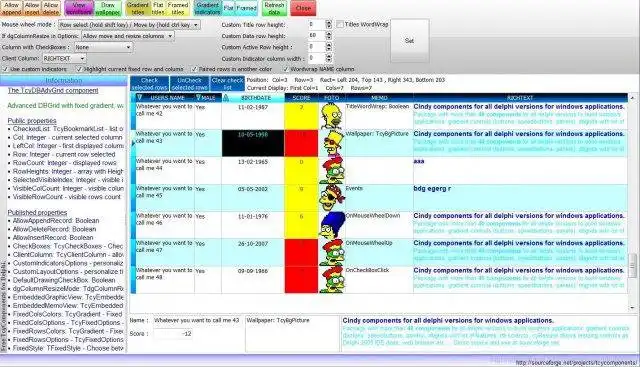The width and height of the screenshot is (640, 367).
Task: Open 'The TcyDBAdvGrid component' link
Action: [53, 90]
